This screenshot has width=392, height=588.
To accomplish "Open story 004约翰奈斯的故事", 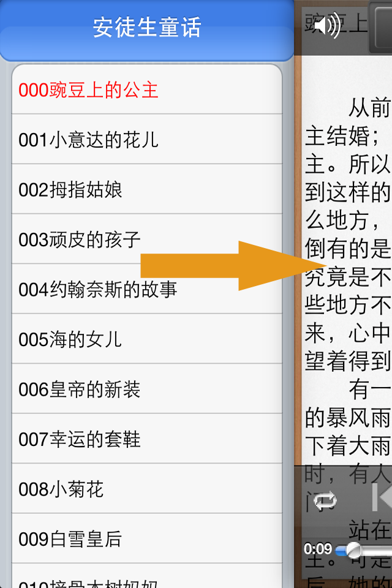I will tap(146, 288).
